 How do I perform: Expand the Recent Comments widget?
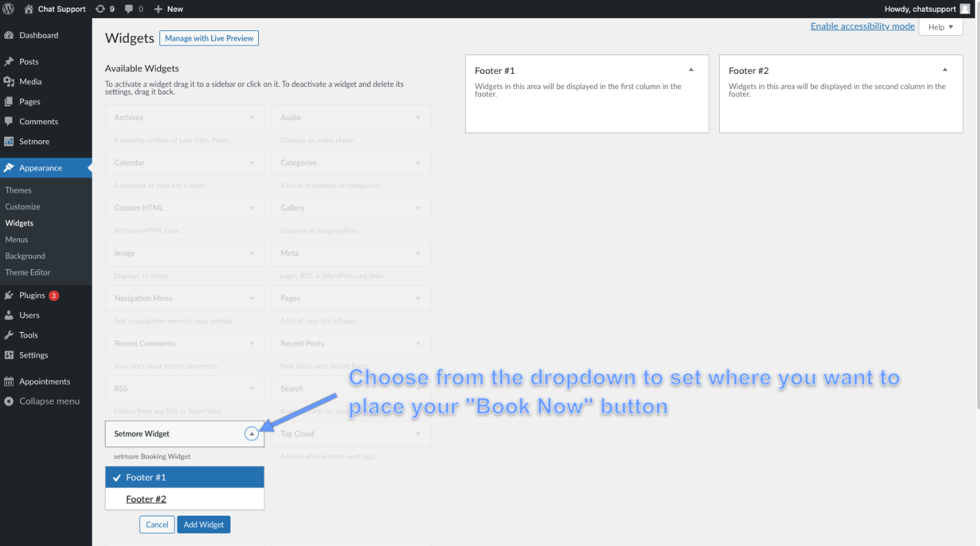(252, 344)
